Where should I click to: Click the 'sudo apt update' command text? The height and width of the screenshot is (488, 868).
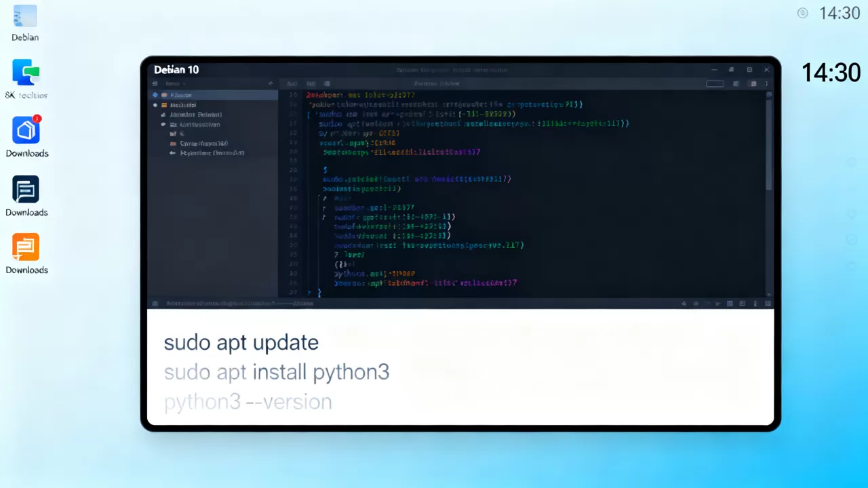pos(241,343)
